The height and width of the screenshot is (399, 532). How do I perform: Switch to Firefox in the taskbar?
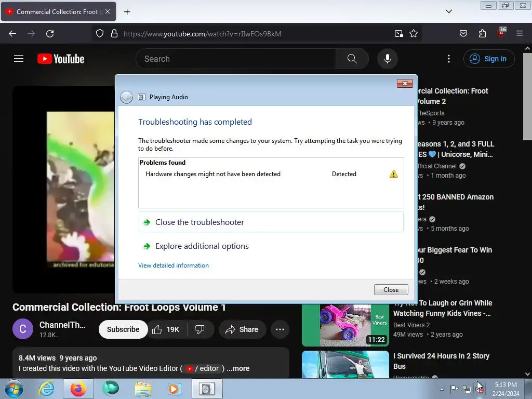coord(78,389)
